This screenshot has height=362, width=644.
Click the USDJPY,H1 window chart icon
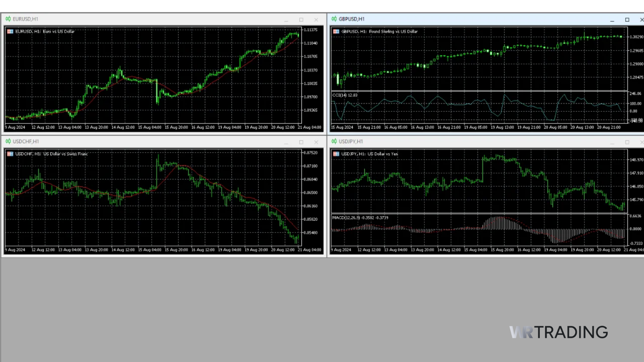(x=334, y=141)
